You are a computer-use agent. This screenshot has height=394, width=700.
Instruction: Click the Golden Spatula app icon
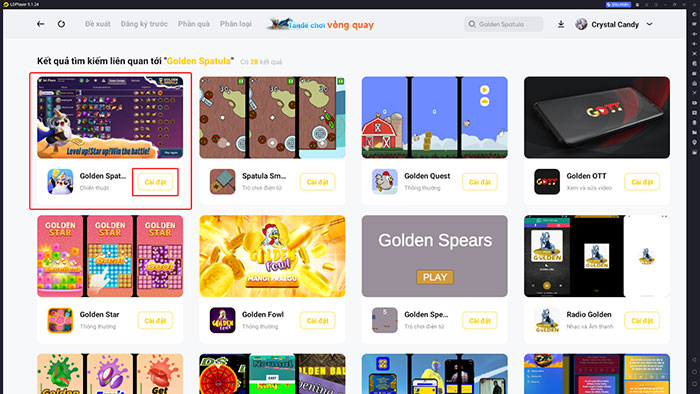tap(60, 182)
